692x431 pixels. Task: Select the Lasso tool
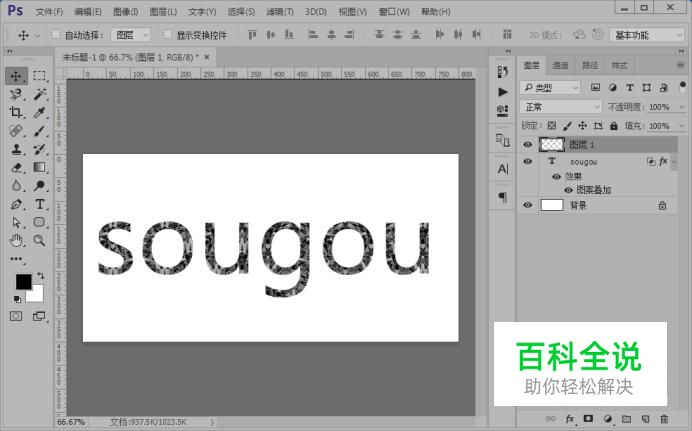(16, 94)
